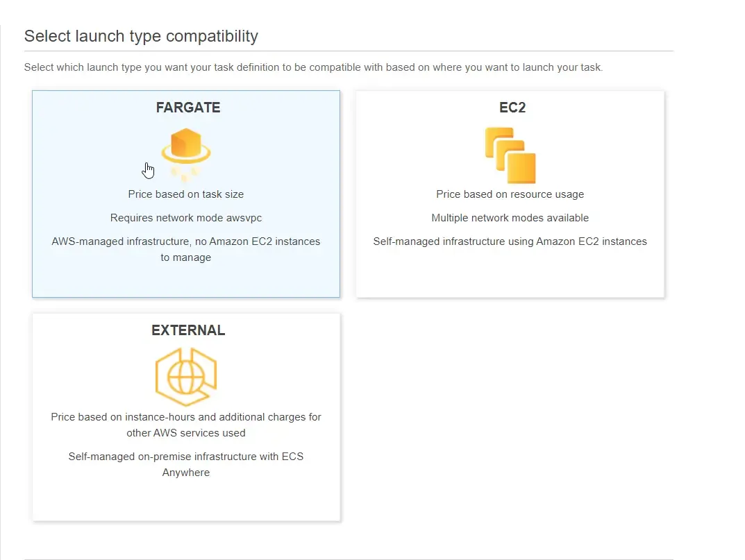This screenshot has width=745, height=560.
Task: Click the FARGATE card title
Action: point(187,108)
